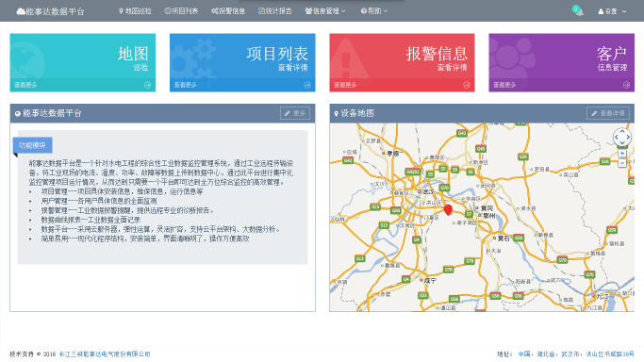Expand the 帮助 dropdown menu
Screen dimensions: 644x362
pyautogui.click(x=374, y=11)
